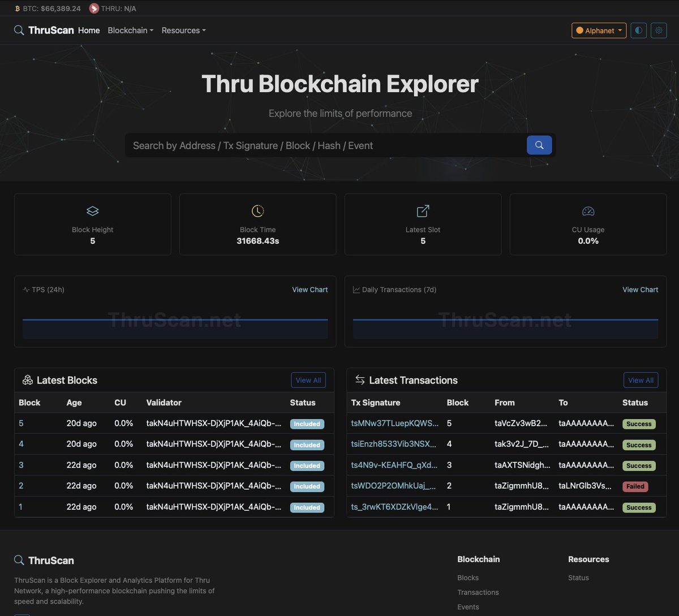Open transaction tsiEnzh8533Vib3NSX

(x=394, y=444)
